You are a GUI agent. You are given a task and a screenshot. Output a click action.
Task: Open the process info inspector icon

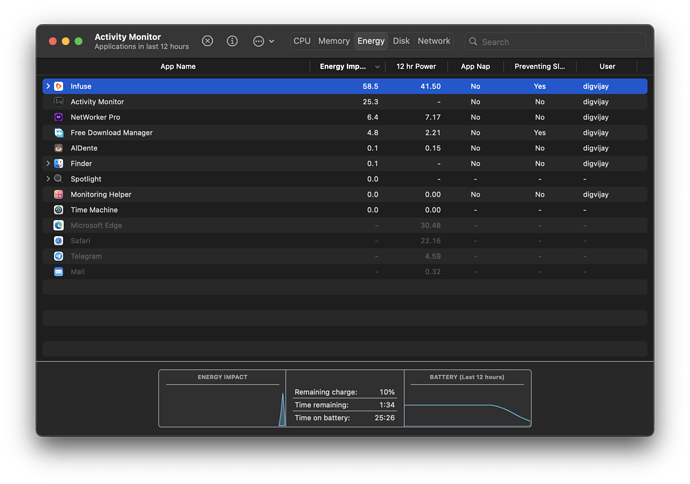click(x=232, y=41)
